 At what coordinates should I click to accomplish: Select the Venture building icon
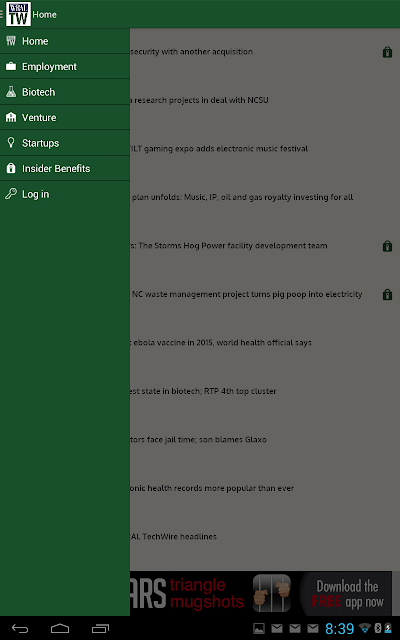11,117
